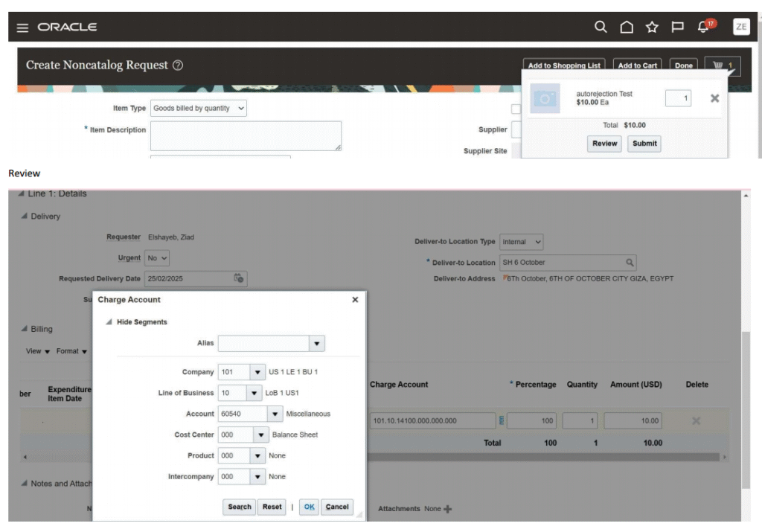Open the Item Type dropdown
The image size is (762, 532).
tap(198, 108)
